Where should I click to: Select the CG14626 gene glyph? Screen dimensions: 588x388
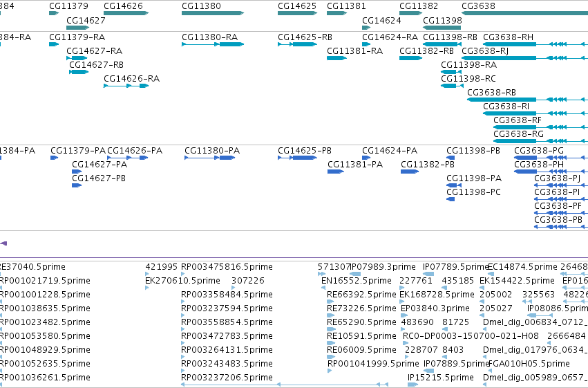click(126, 13)
